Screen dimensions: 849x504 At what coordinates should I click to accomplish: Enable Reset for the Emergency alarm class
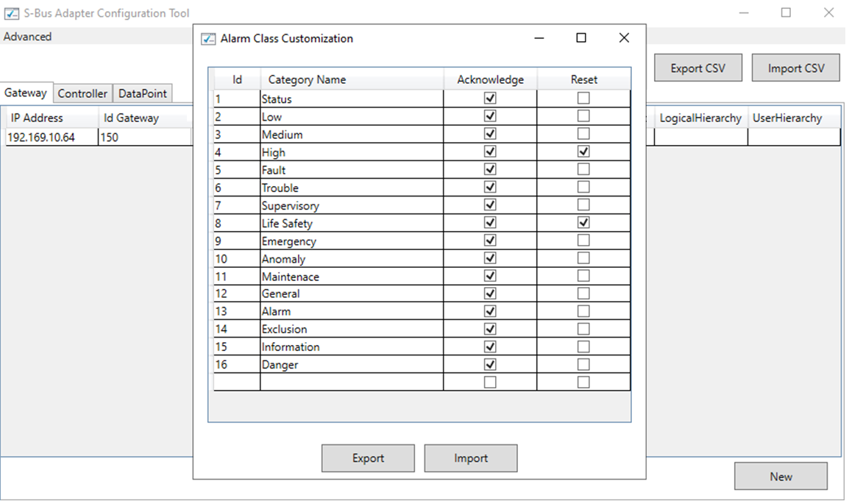pyautogui.click(x=583, y=239)
